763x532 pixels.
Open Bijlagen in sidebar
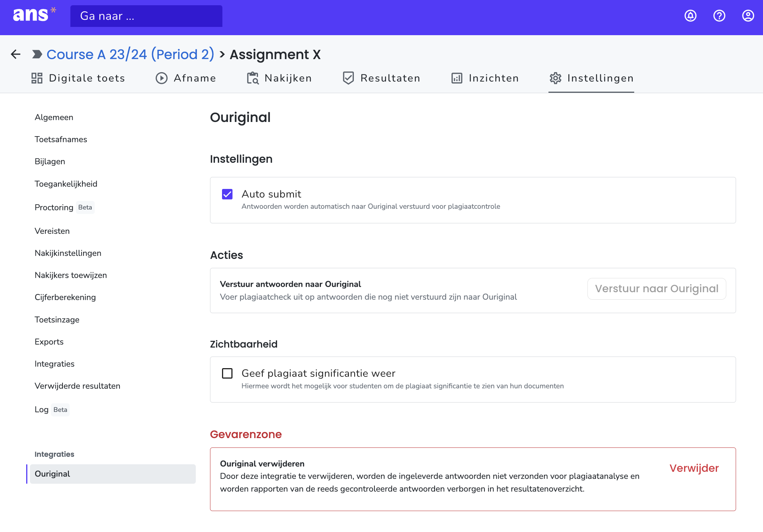click(x=50, y=162)
